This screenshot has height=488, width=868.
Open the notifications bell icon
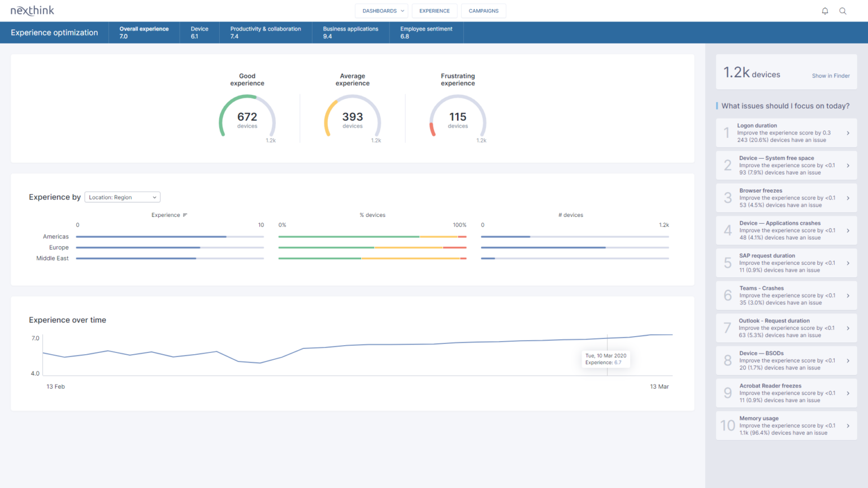tap(825, 10)
